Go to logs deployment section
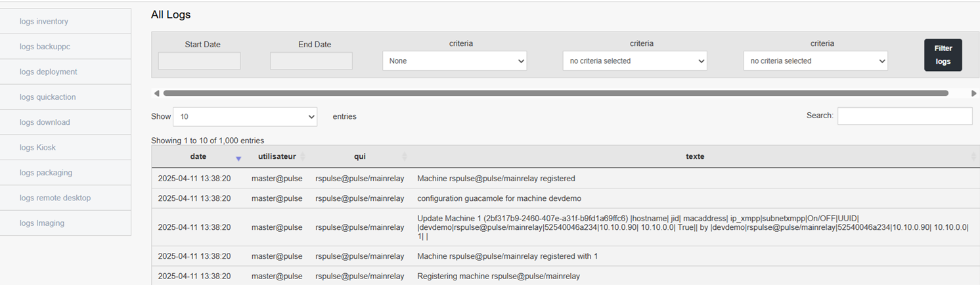The width and height of the screenshot is (980, 285). [66, 72]
